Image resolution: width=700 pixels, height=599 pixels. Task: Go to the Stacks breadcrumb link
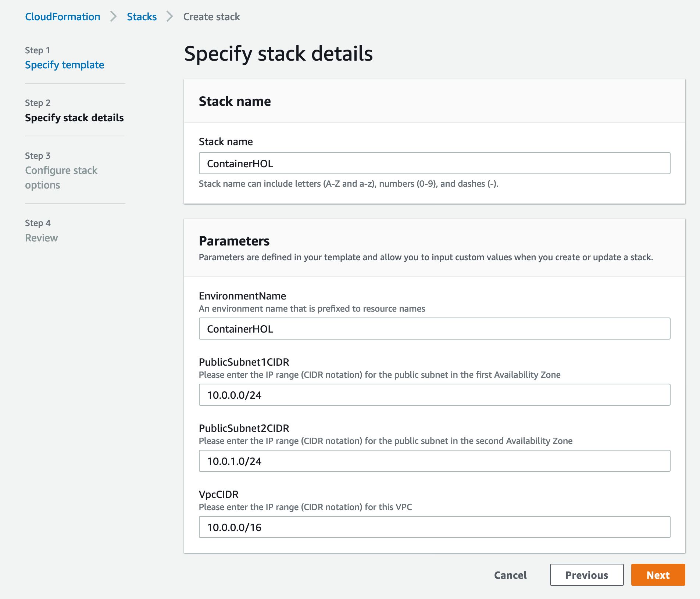coord(142,17)
